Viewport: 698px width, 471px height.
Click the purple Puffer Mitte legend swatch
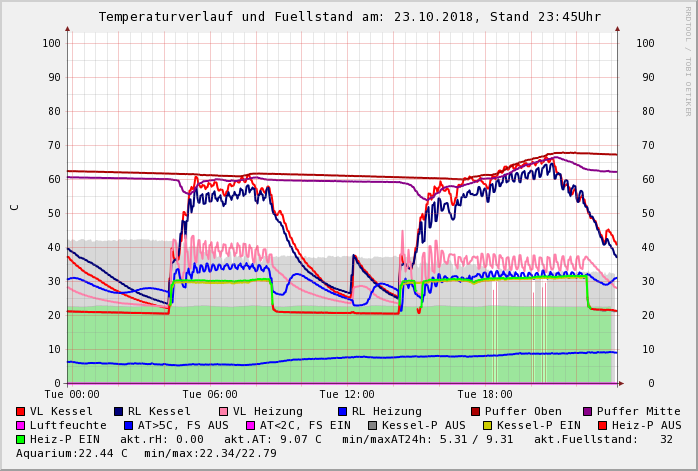tap(588, 411)
